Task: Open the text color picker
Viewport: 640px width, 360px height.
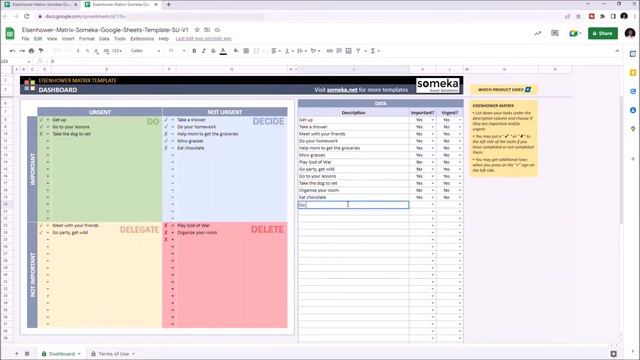Action: coord(223,51)
